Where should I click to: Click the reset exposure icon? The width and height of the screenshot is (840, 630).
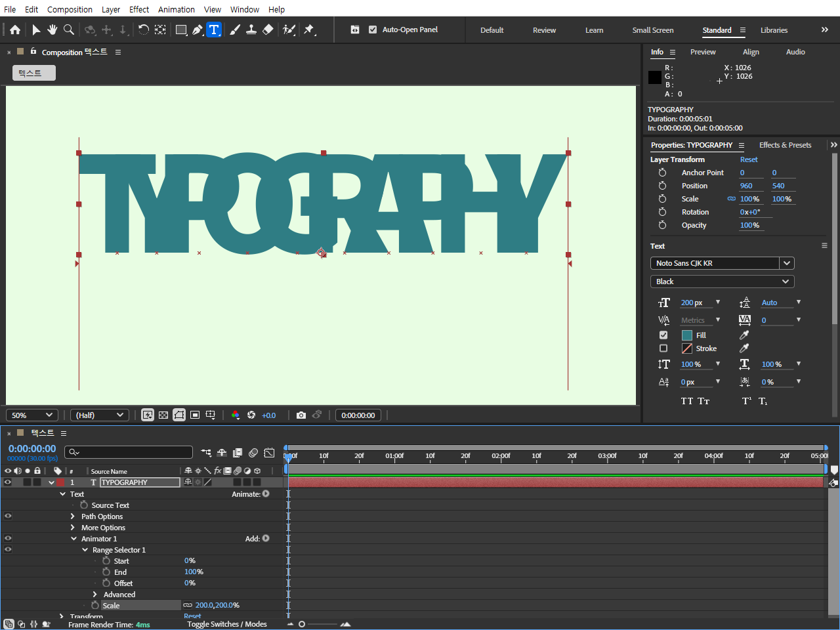point(251,415)
